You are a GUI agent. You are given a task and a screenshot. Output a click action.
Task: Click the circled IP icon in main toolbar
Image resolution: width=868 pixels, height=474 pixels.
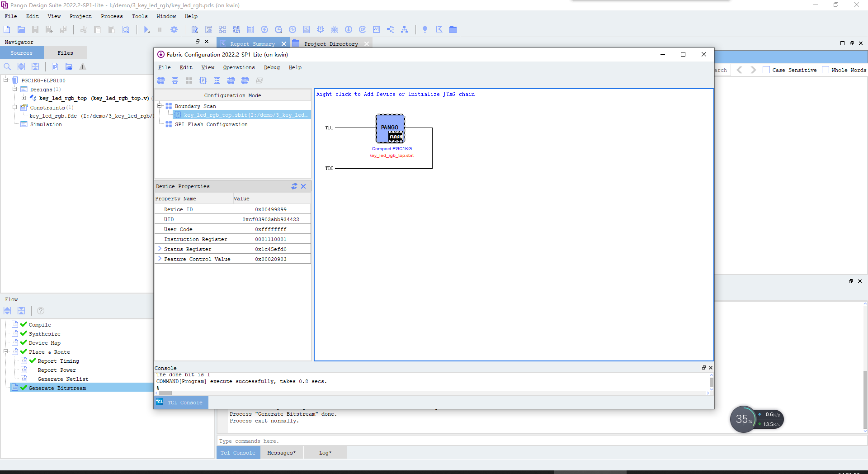click(363, 29)
